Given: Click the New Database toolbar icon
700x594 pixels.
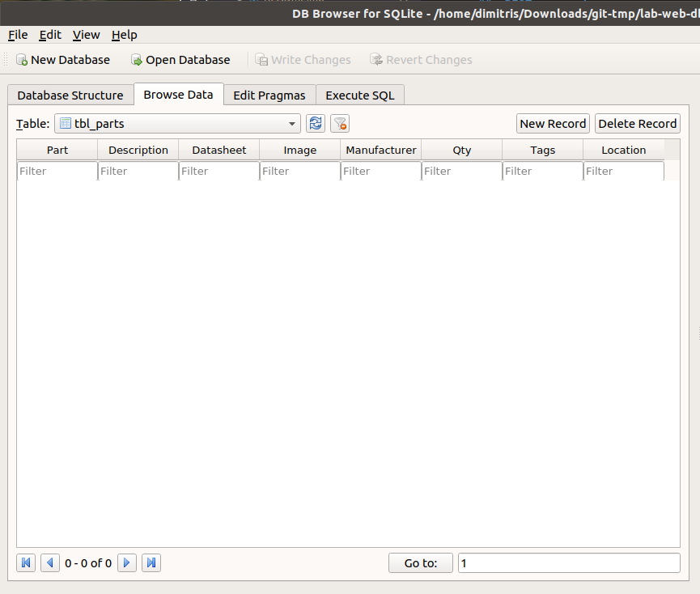Looking at the screenshot, I should 22,60.
